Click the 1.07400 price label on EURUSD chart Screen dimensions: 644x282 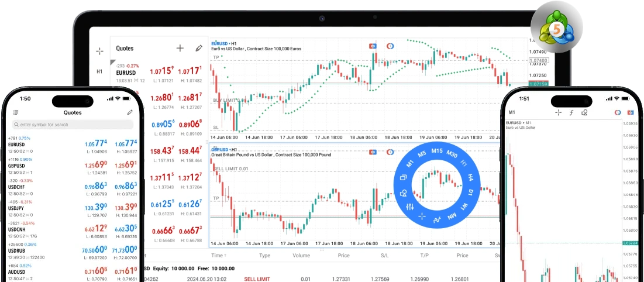(x=539, y=60)
